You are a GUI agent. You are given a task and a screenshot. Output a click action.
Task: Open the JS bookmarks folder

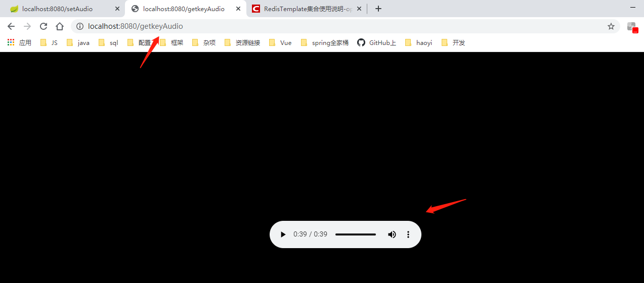[49, 43]
